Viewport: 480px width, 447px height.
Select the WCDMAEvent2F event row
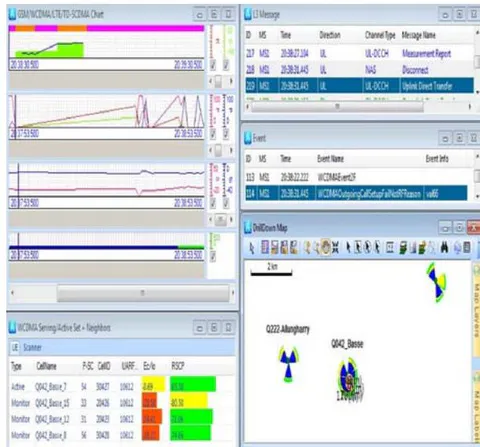click(356, 177)
